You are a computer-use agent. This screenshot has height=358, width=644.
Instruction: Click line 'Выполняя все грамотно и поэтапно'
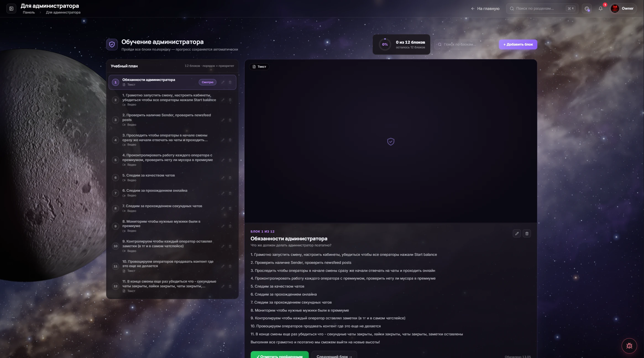click(315, 342)
